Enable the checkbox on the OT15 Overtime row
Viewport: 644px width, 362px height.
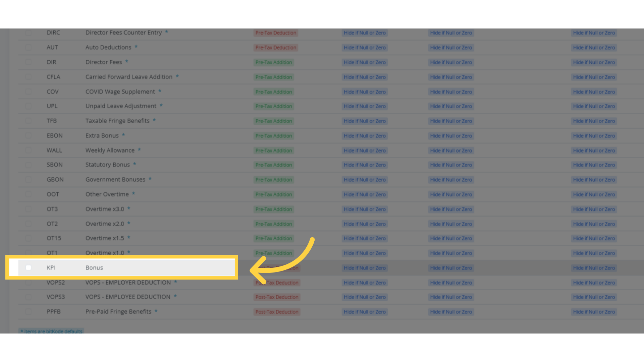coord(29,238)
